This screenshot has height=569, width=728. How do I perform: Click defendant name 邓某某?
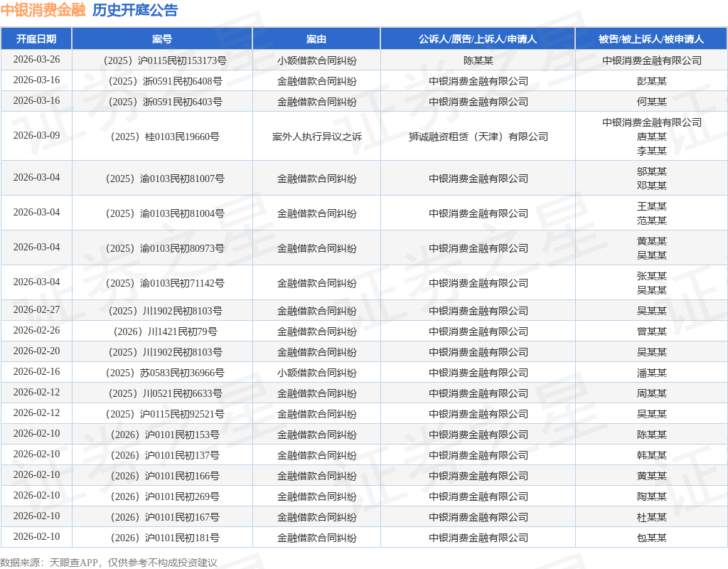tap(652, 186)
